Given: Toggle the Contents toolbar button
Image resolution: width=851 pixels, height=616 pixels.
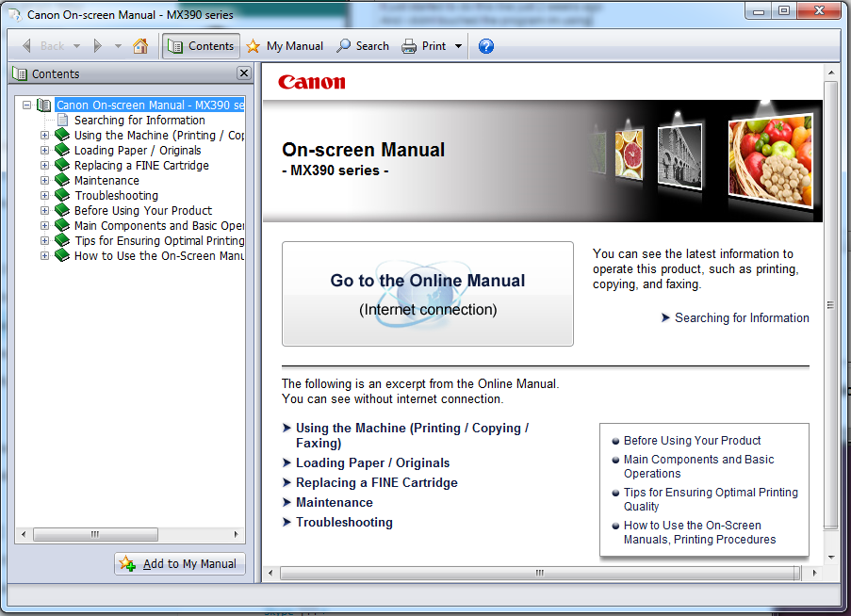Looking at the screenshot, I should coord(201,46).
